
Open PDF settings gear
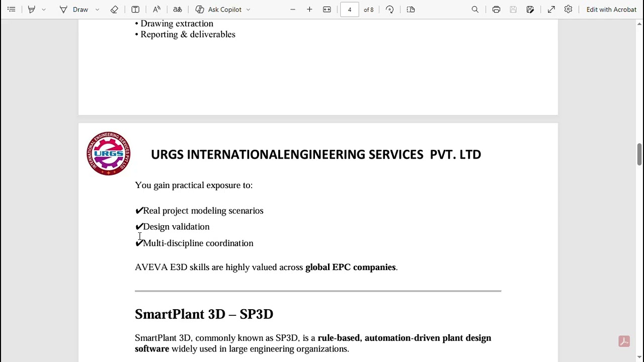pyautogui.click(x=568, y=10)
